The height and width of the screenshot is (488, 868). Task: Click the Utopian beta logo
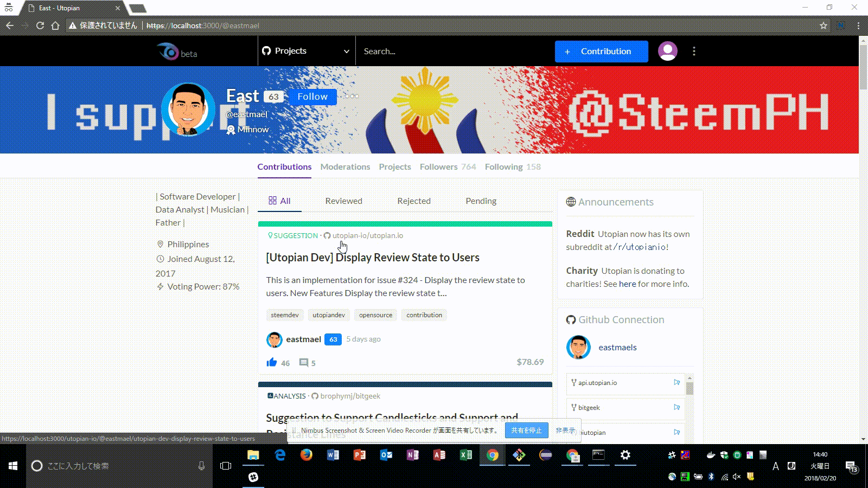[177, 52]
